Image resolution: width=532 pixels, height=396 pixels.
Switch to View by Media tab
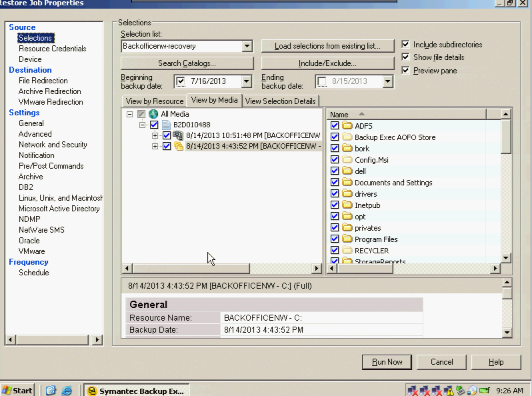215,100
